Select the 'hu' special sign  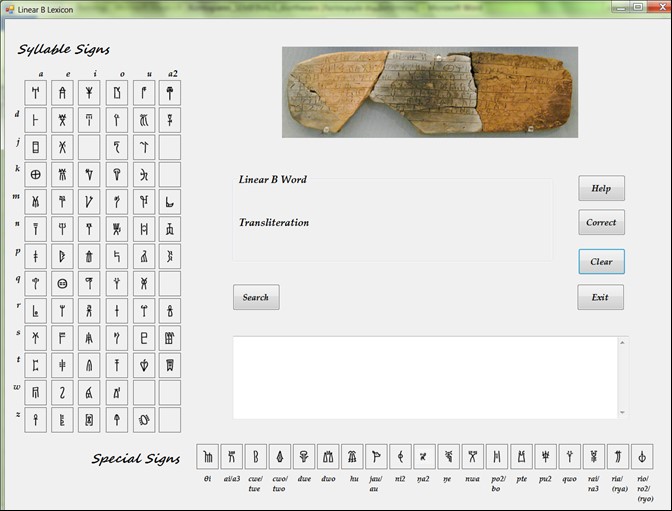(x=352, y=457)
